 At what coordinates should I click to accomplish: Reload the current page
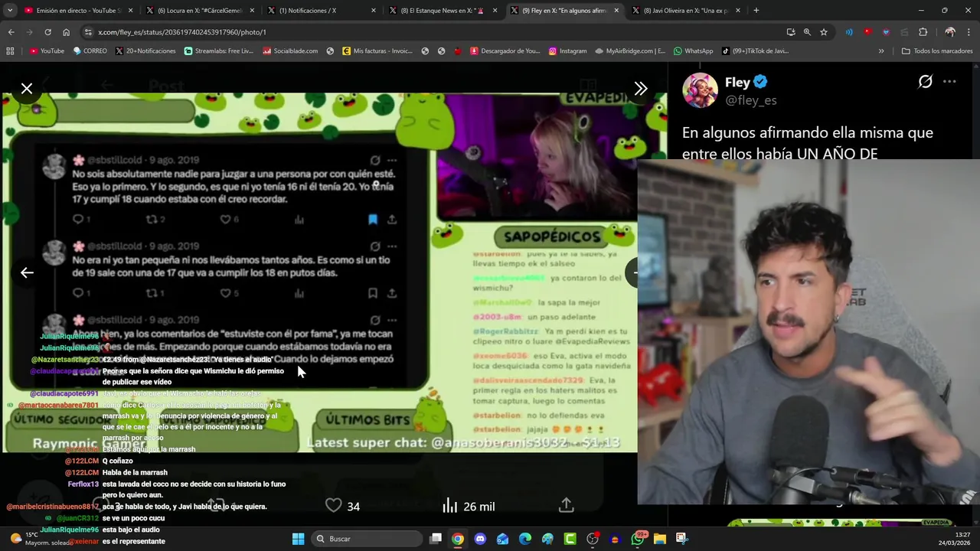47,32
